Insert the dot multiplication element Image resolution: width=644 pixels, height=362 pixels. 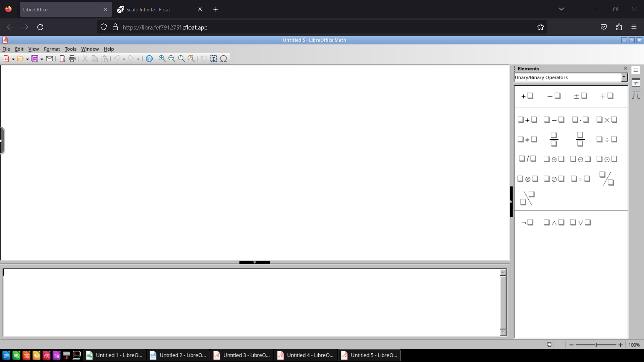580,120
